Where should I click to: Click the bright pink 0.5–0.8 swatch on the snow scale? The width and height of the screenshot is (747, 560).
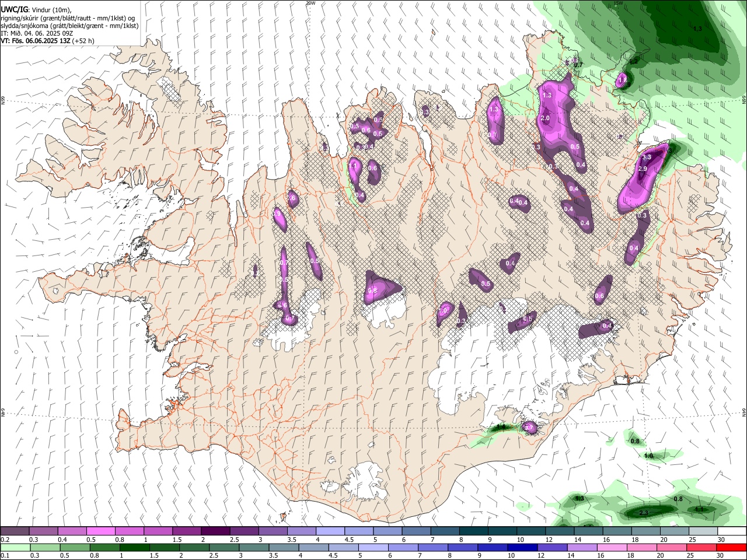(x=100, y=531)
